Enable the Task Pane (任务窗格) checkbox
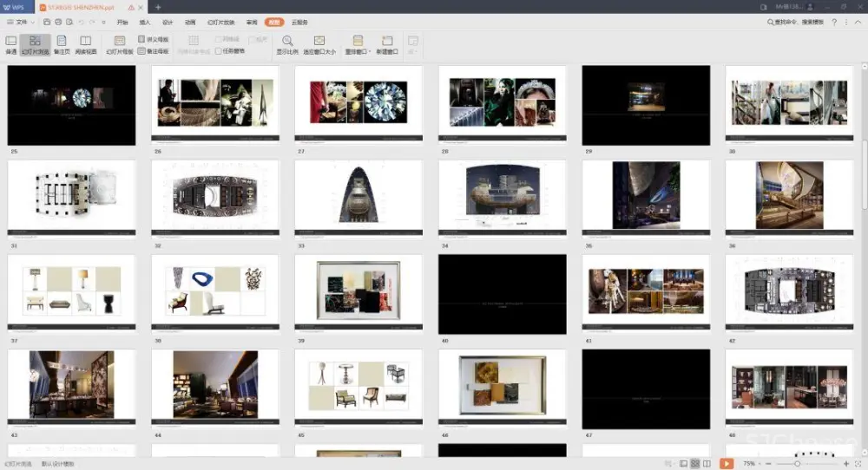Image resolution: width=868 pixels, height=470 pixels. tap(219, 51)
